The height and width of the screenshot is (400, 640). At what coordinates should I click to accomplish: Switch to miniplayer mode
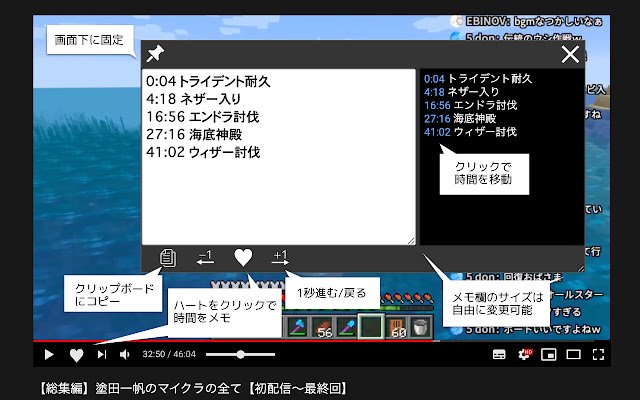pyautogui.click(x=549, y=354)
